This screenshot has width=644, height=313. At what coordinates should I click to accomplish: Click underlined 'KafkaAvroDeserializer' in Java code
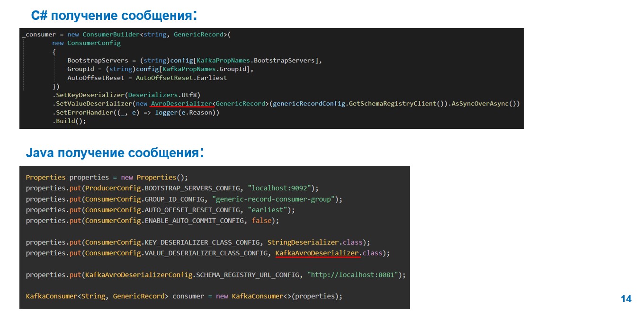click(x=317, y=253)
